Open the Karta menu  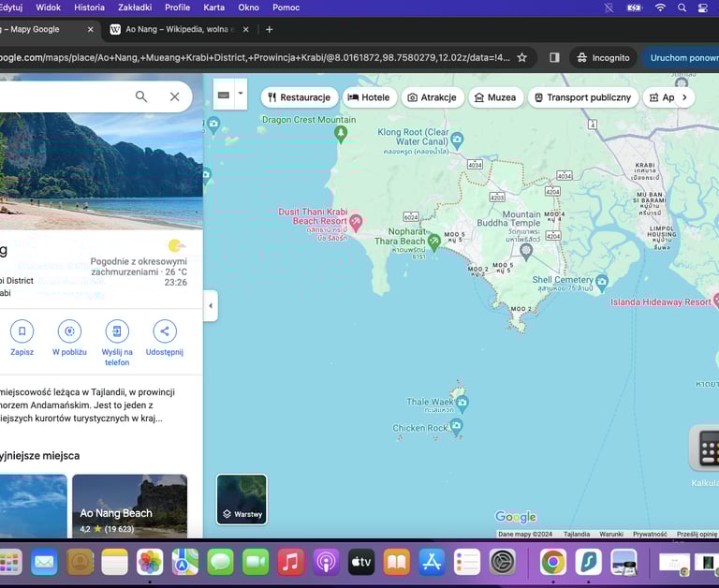pyautogui.click(x=214, y=7)
